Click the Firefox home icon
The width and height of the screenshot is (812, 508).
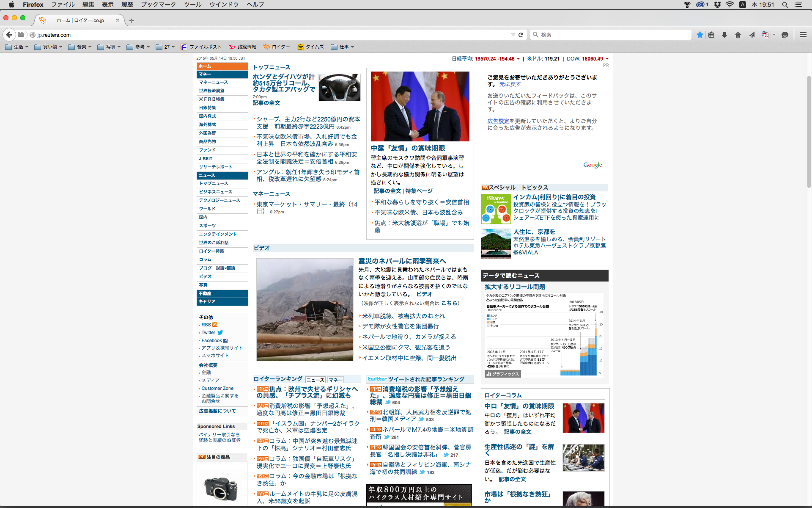[x=738, y=35]
